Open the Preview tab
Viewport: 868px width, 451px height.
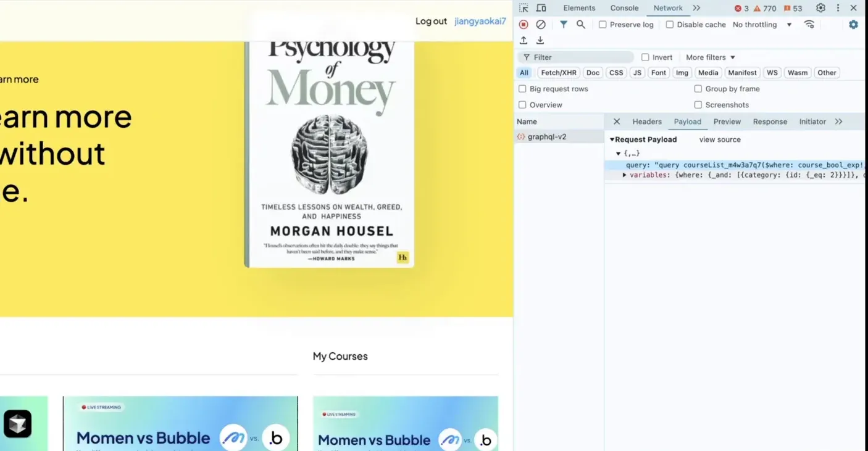(727, 122)
